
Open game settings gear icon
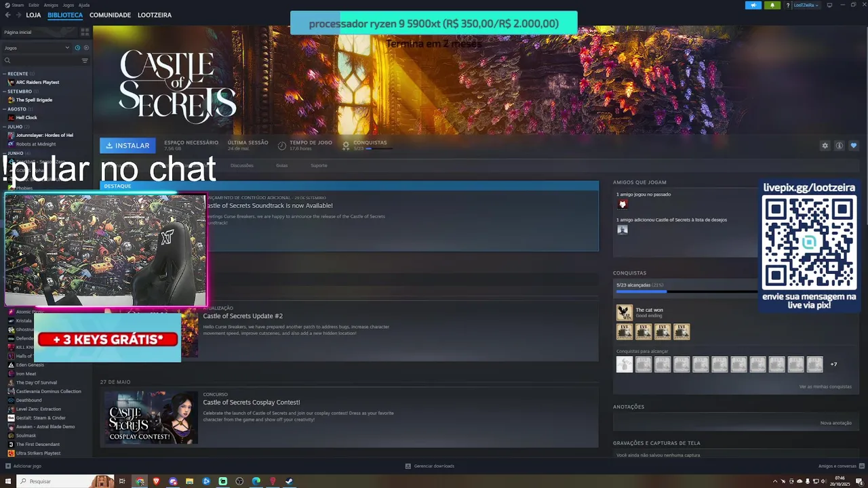pyautogui.click(x=825, y=146)
